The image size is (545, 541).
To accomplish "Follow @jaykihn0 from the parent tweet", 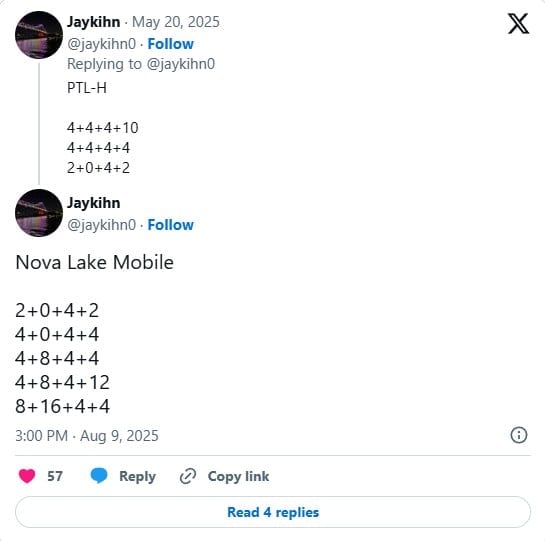I will point(170,44).
